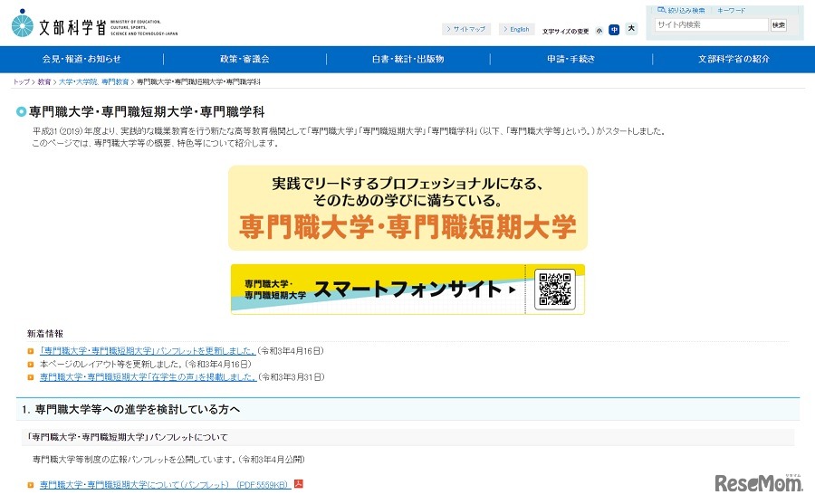Screen dimensions: 815x504
Task: Click the search magnifier icon beside 絞り込み検索
Action: pos(662,10)
